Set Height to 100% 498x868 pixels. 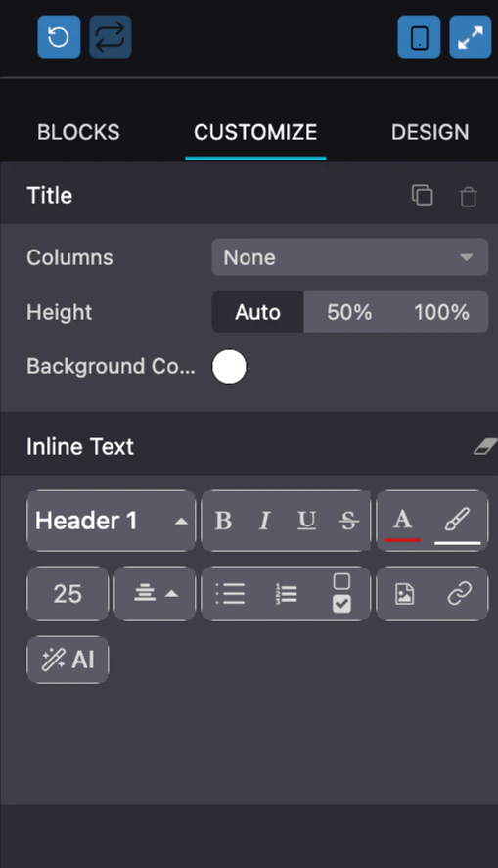(x=441, y=311)
